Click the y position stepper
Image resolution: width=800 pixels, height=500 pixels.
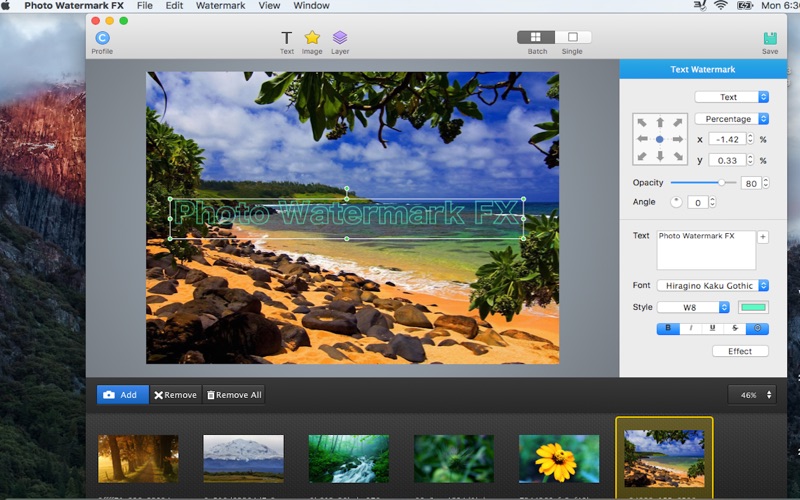[750, 160]
